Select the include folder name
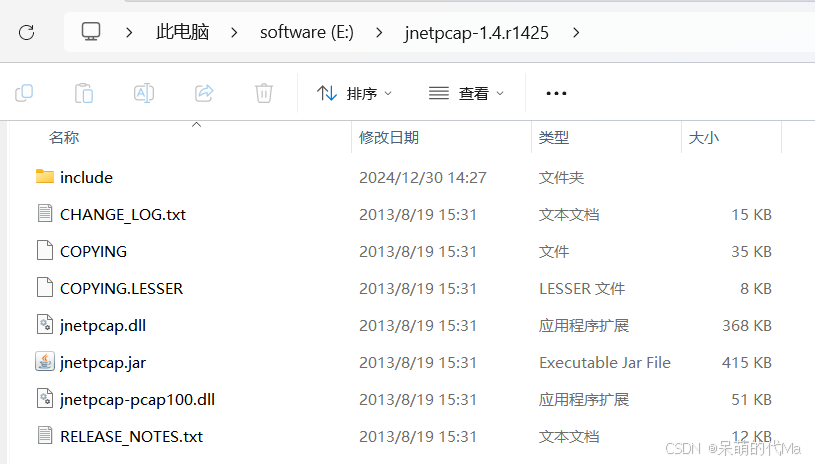 (86, 178)
